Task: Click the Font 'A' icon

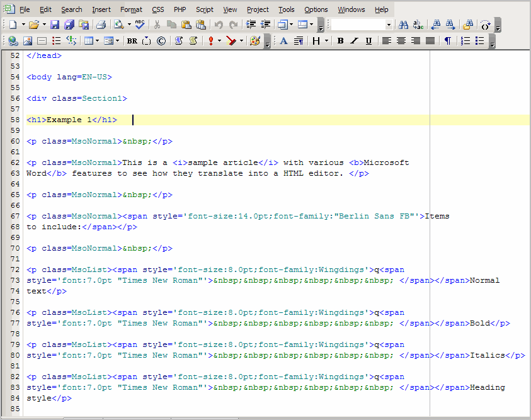Action: tap(284, 41)
